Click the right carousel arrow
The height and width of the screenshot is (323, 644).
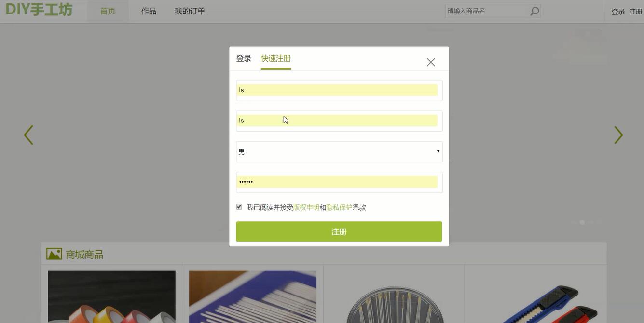click(618, 135)
